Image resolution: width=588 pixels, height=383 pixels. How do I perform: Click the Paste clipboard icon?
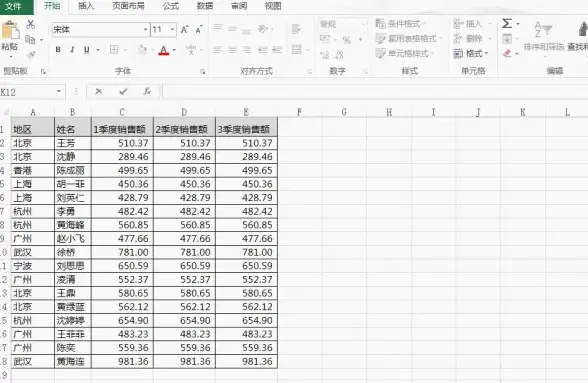(10, 30)
